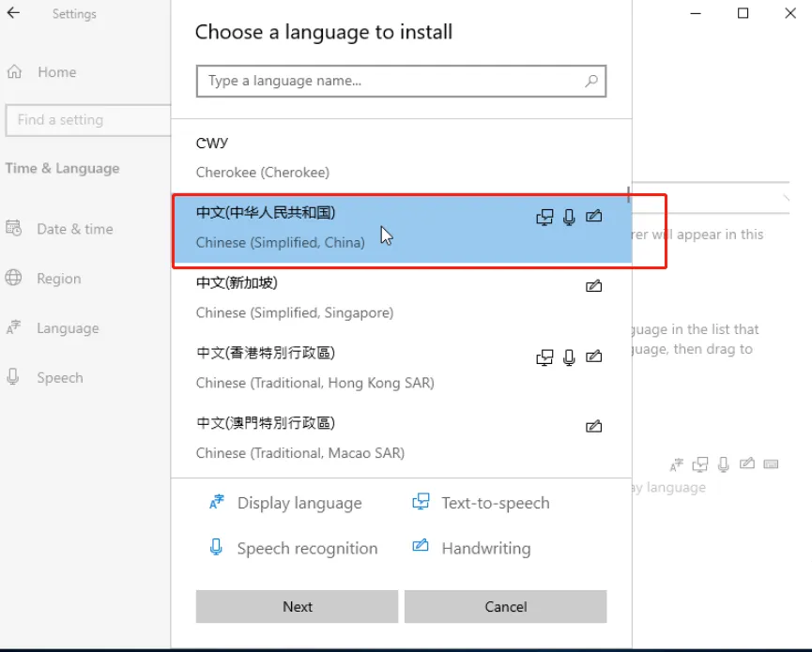Click the Display language legend icon
812x652 pixels.
[x=217, y=503]
